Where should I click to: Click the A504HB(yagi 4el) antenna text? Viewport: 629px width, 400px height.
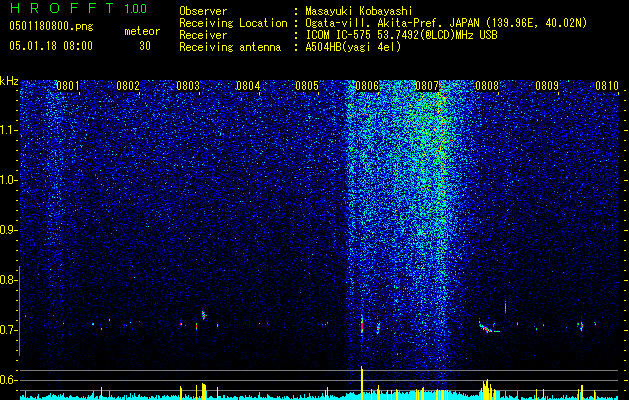point(353,47)
